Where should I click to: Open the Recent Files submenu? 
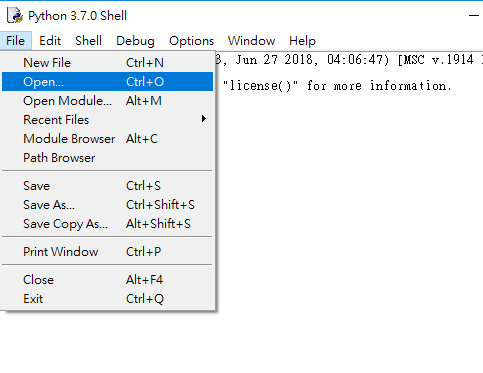coord(107,120)
